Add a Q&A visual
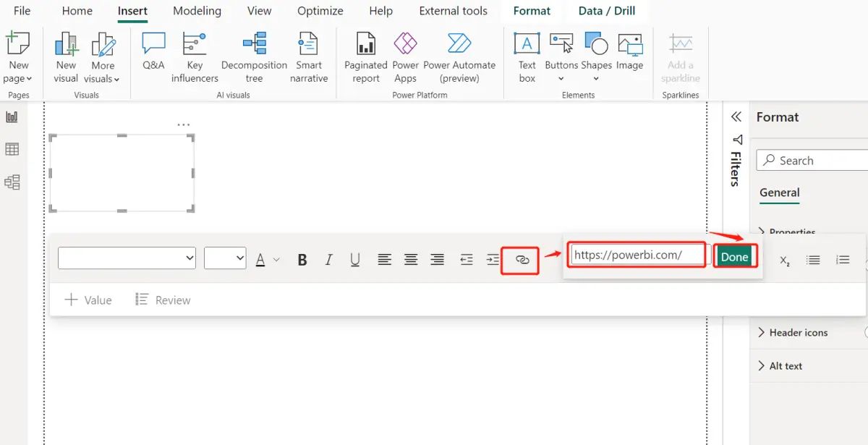Image resolution: width=868 pixels, height=445 pixels. [153, 51]
